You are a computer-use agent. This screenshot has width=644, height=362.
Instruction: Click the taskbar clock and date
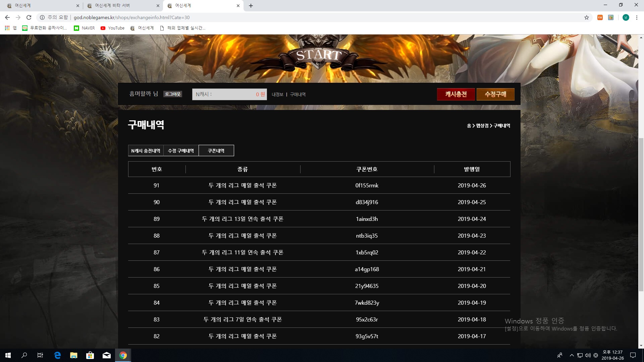click(612, 355)
